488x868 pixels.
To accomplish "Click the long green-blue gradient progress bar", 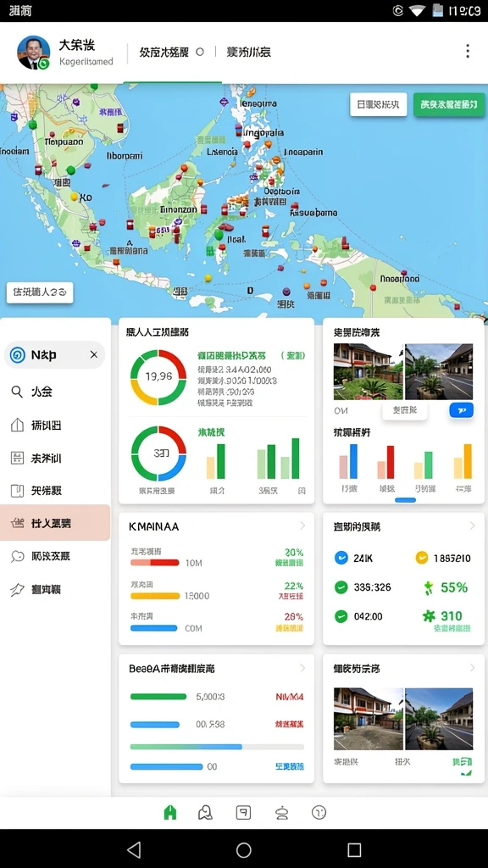I will click(x=217, y=746).
